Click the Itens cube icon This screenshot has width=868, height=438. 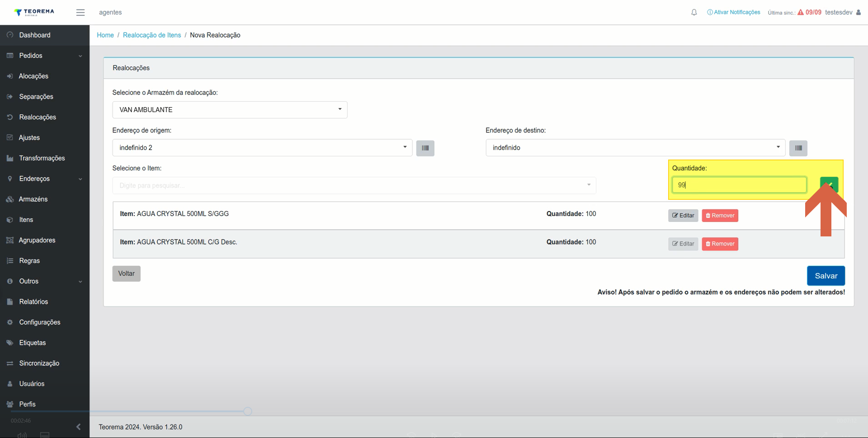(x=10, y=220)
